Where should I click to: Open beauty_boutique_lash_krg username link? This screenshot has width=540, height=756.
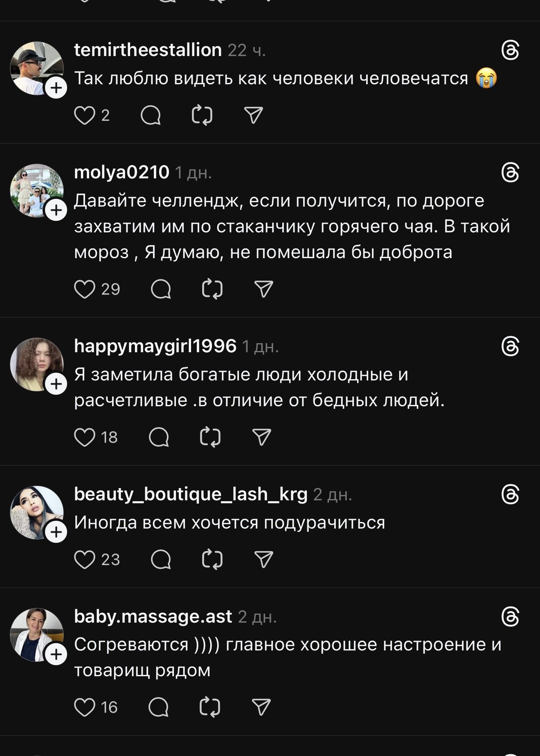pos(191,494)
